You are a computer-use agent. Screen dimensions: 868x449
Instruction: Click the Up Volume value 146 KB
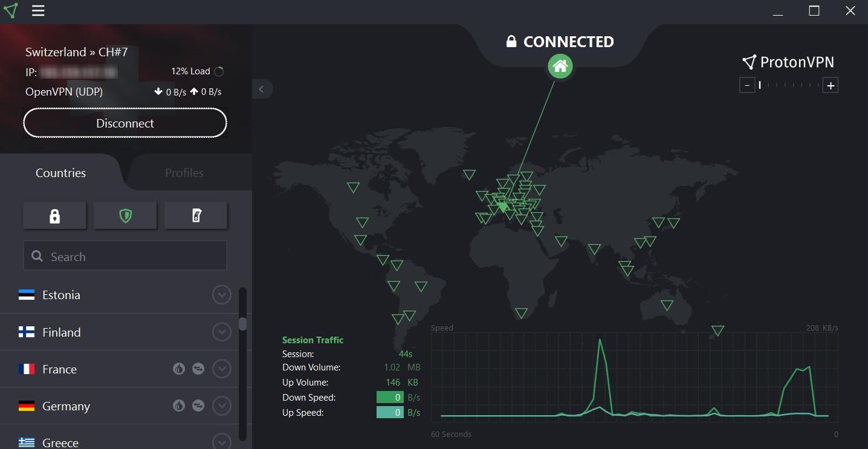tap(401, 382)
